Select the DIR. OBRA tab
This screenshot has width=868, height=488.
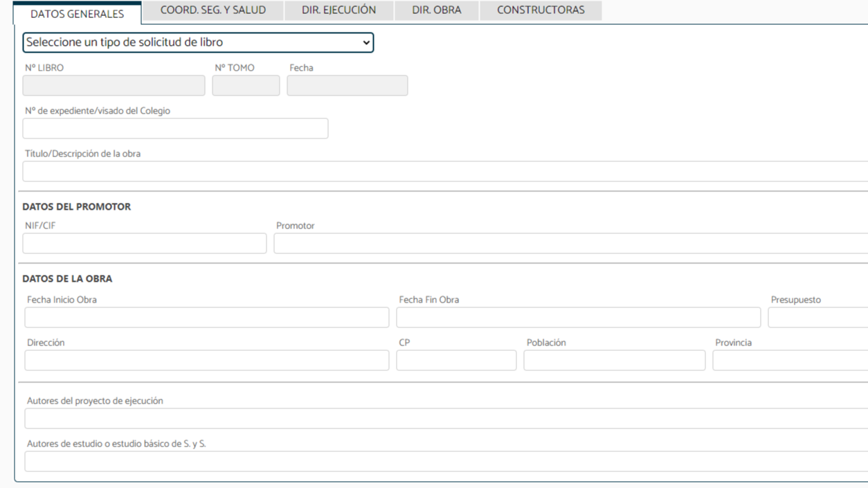coord(436,10)
